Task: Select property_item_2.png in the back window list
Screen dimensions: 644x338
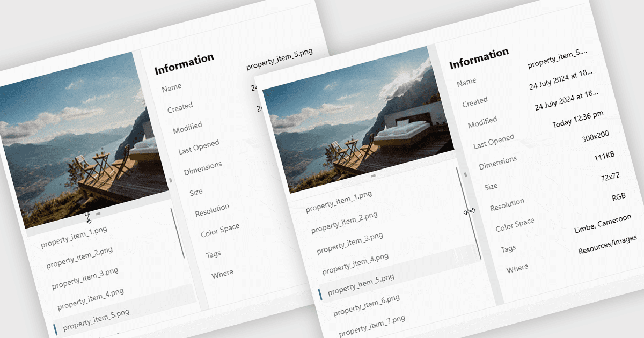Action: 79,258
